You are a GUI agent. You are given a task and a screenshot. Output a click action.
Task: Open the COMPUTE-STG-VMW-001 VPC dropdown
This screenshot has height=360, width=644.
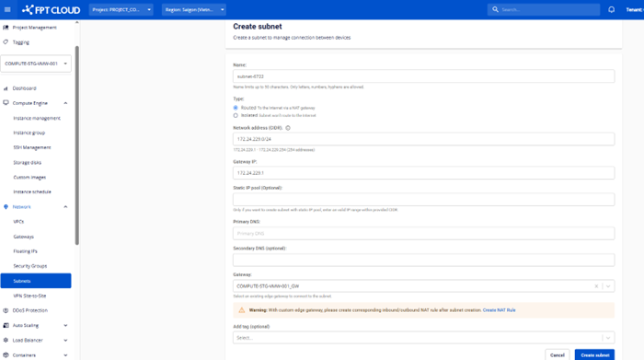point(36,64)
